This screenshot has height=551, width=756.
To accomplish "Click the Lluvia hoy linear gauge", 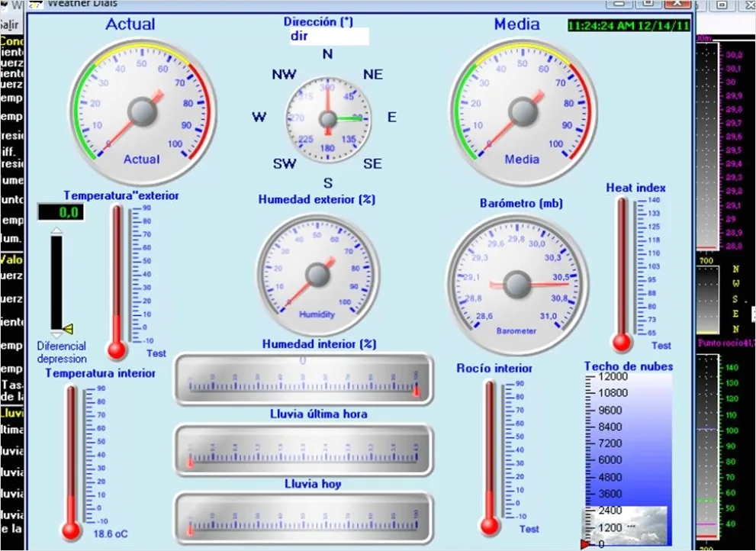I will [x=304, y=517].
